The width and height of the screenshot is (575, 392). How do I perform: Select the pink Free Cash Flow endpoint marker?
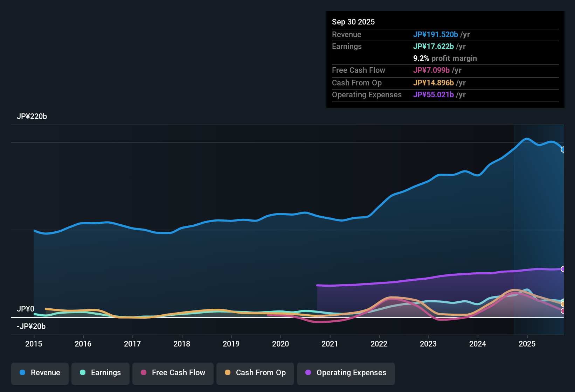[562, 310]
